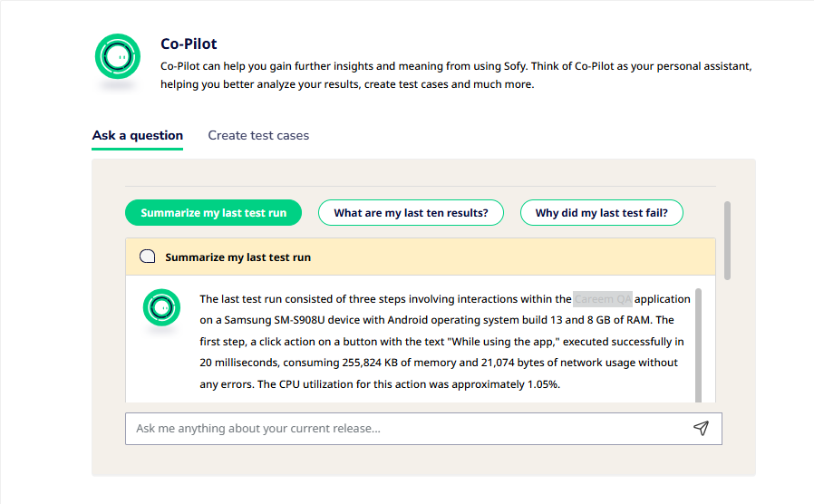The height and width of the screenshot is (504, 814).
Task: Click the yellow Summarize my last test run header
Action: [421, 257]
